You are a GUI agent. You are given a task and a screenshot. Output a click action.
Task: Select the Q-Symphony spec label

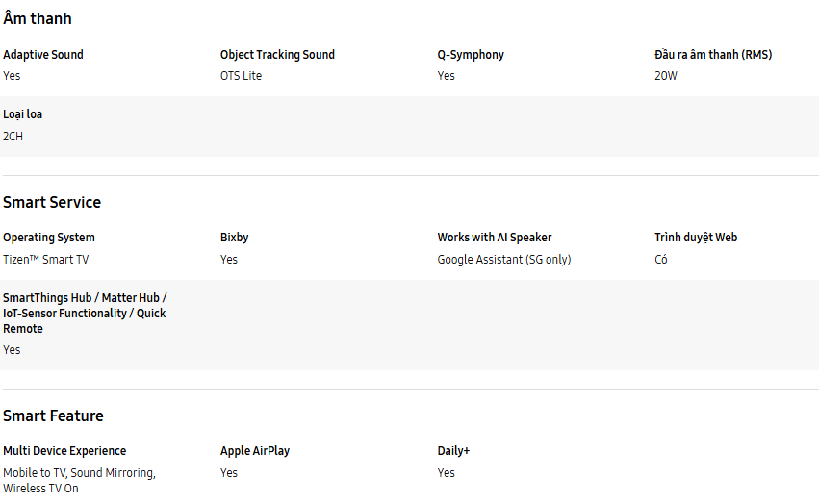(471, 55)
